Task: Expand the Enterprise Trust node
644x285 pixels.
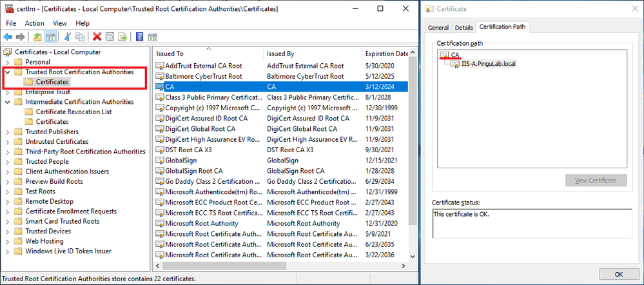Action: [7, 92]
